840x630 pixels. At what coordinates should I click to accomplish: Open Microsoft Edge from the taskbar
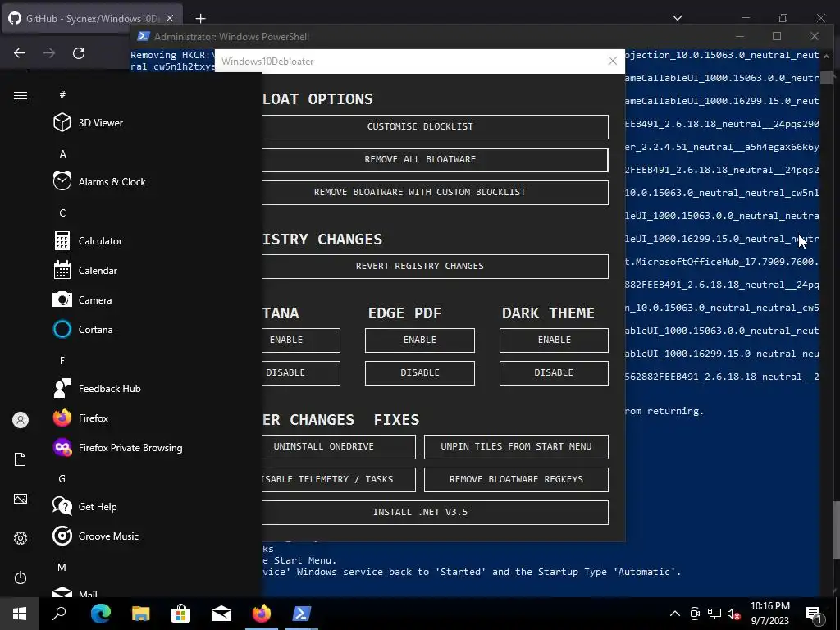click(101, 614)
